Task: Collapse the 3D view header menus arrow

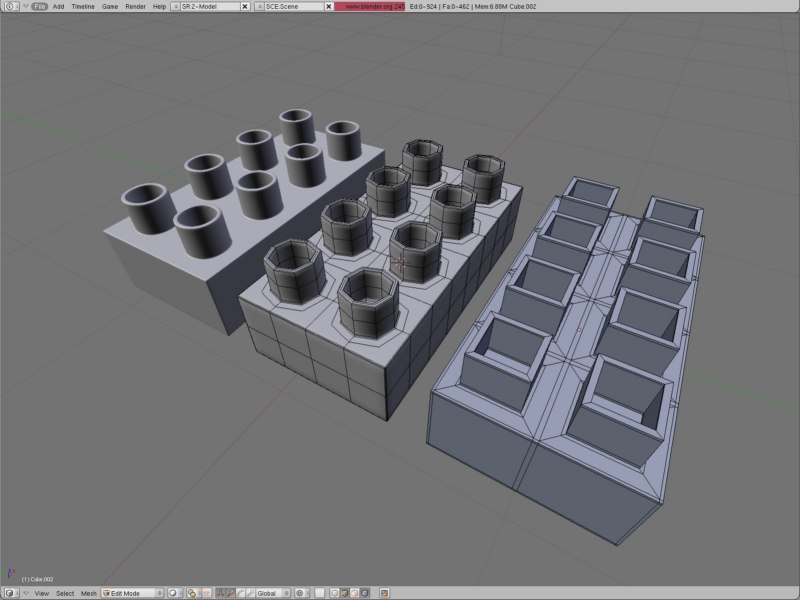Action: pos(26,593)
